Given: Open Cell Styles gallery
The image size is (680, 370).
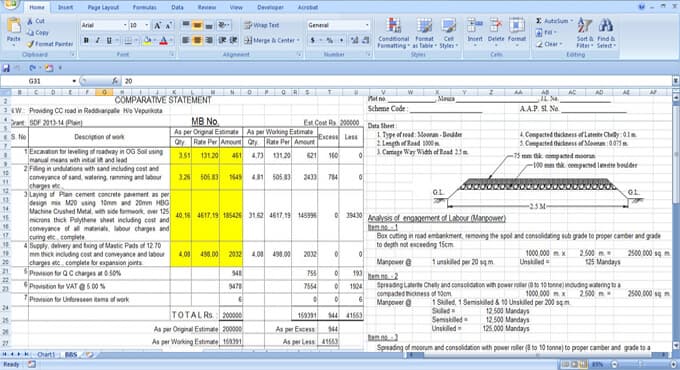Looking at the screenshot, I should click(448, 33).
